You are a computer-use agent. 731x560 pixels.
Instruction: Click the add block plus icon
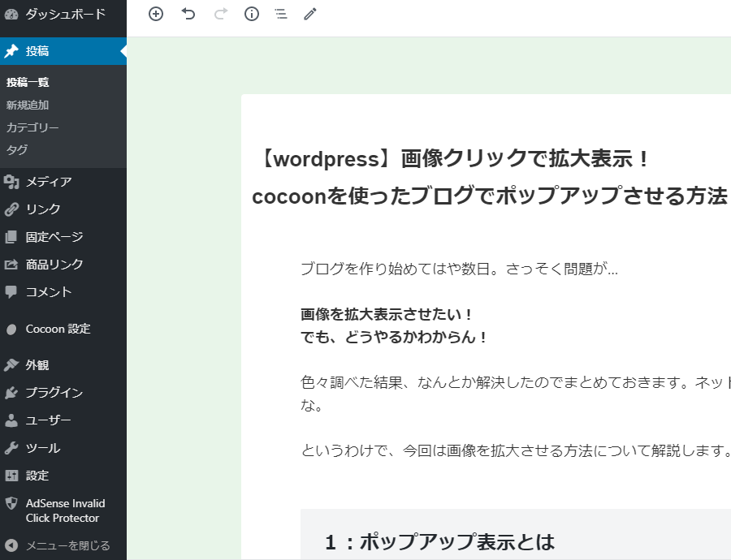[x=156, y=14]
